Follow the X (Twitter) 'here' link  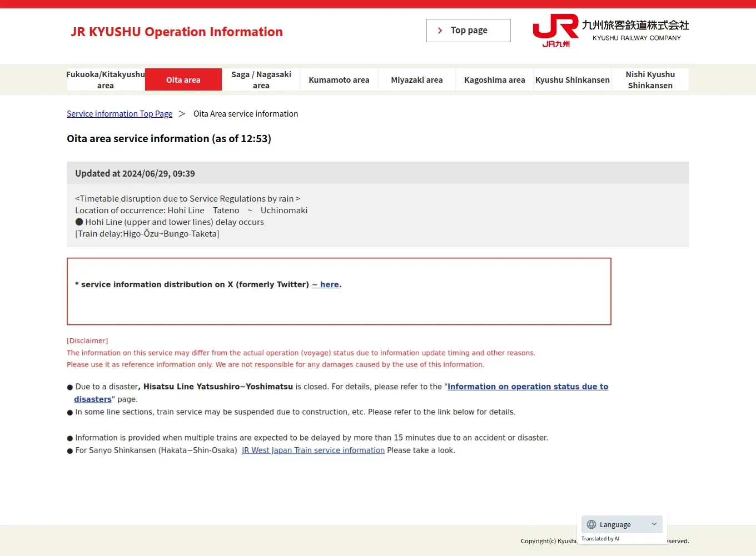tap(326, 284)
